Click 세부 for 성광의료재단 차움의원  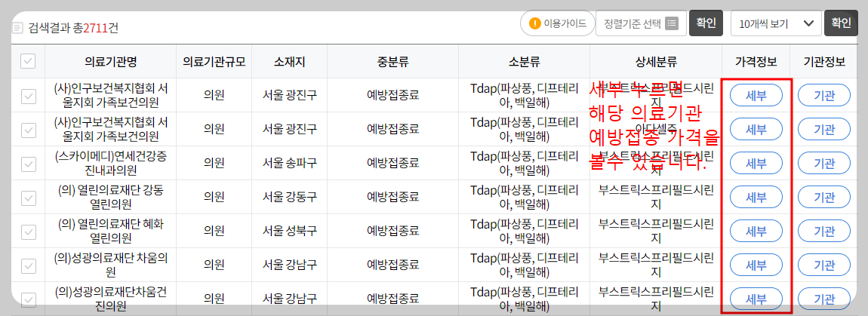pos(756,265)
